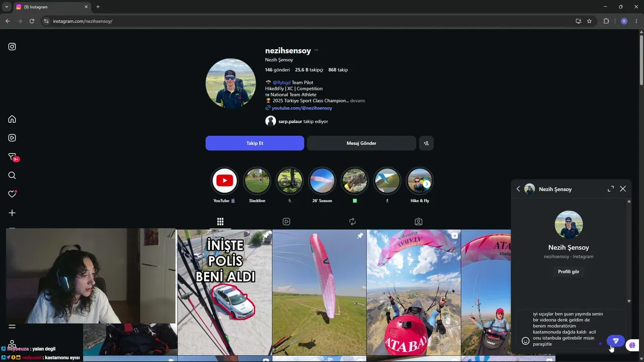Open the @flybgd mention link

[281, 82]
